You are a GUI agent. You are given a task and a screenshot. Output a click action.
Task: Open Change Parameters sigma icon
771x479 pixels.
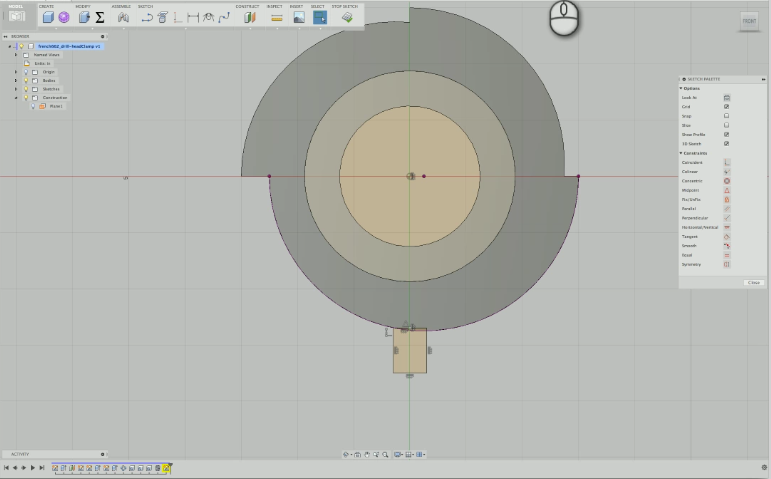(x=100, y=18)
